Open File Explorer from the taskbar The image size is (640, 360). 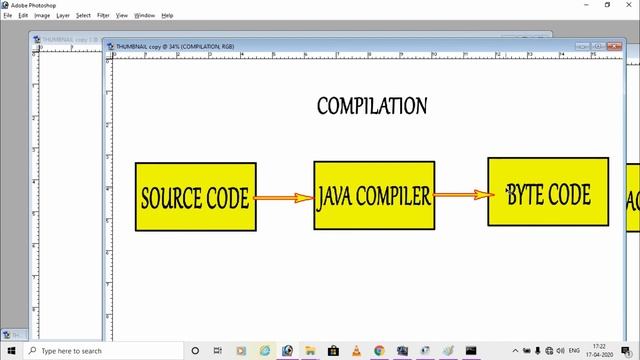coord(310,351)
